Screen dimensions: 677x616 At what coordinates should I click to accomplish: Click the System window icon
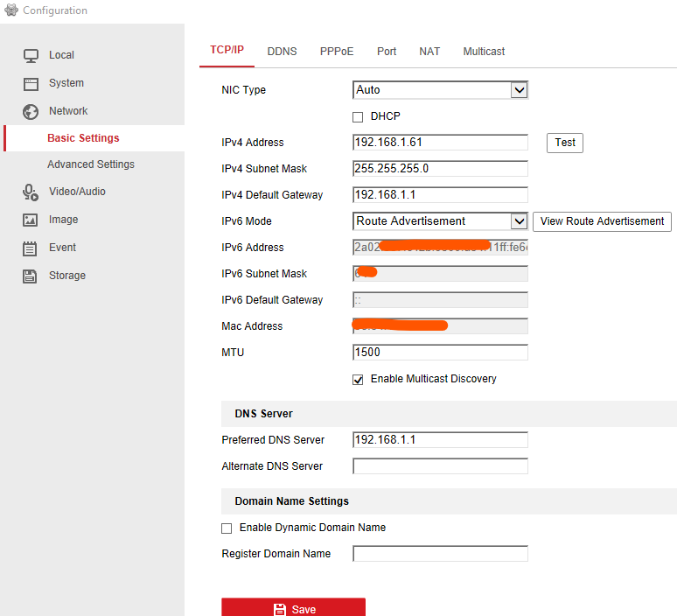(x=31, y=83)
